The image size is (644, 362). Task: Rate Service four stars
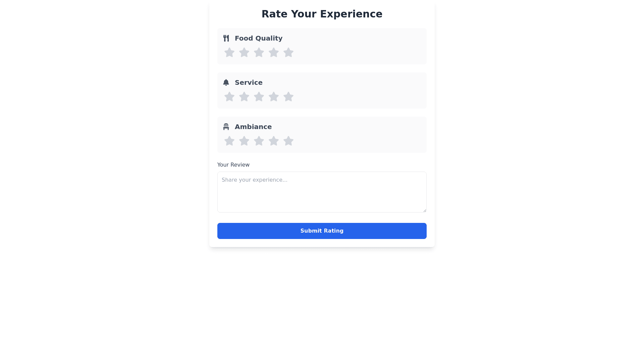point(274,97)
